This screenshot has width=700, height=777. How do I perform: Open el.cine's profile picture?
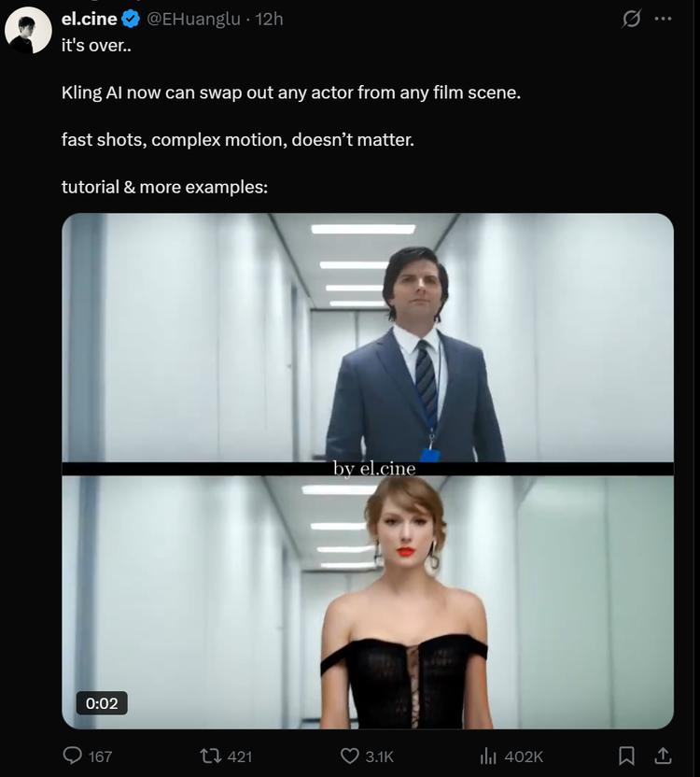pyautogui.click(x=28, y=30)
